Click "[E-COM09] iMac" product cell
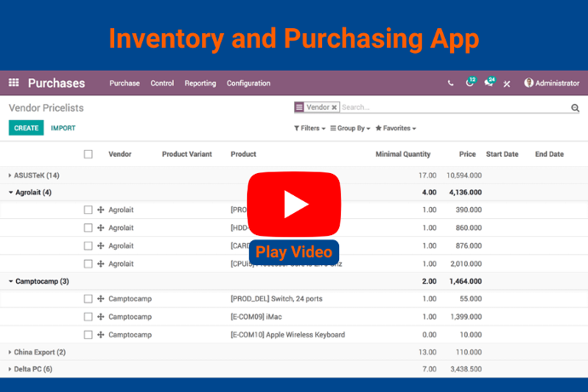Viewport: 588px width, 392px height. click(257, 317)
